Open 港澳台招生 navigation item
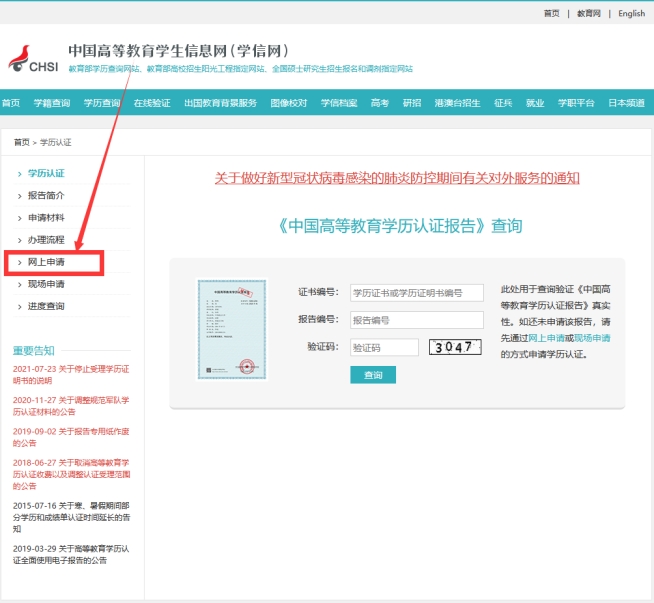 click(x=457, y=103)
